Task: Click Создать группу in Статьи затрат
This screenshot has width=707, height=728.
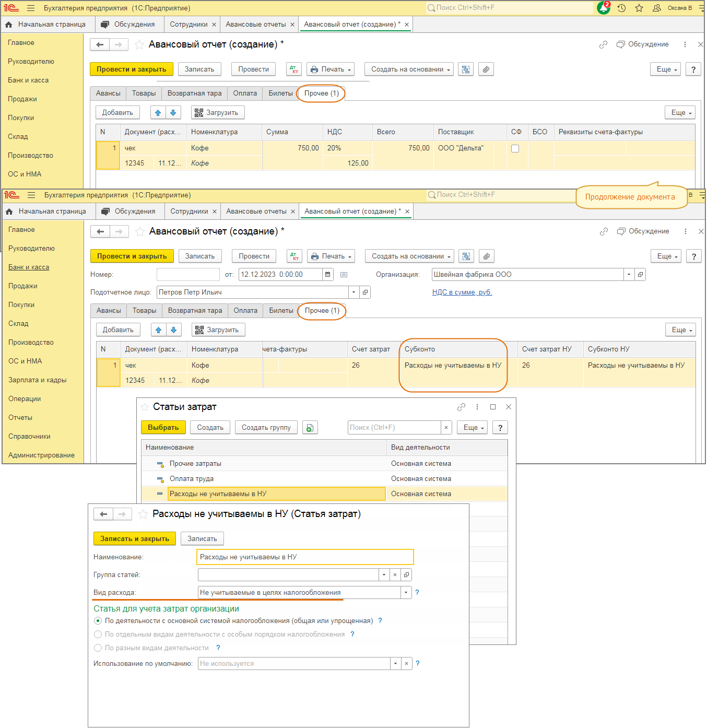Action: [x=266, y=428]
